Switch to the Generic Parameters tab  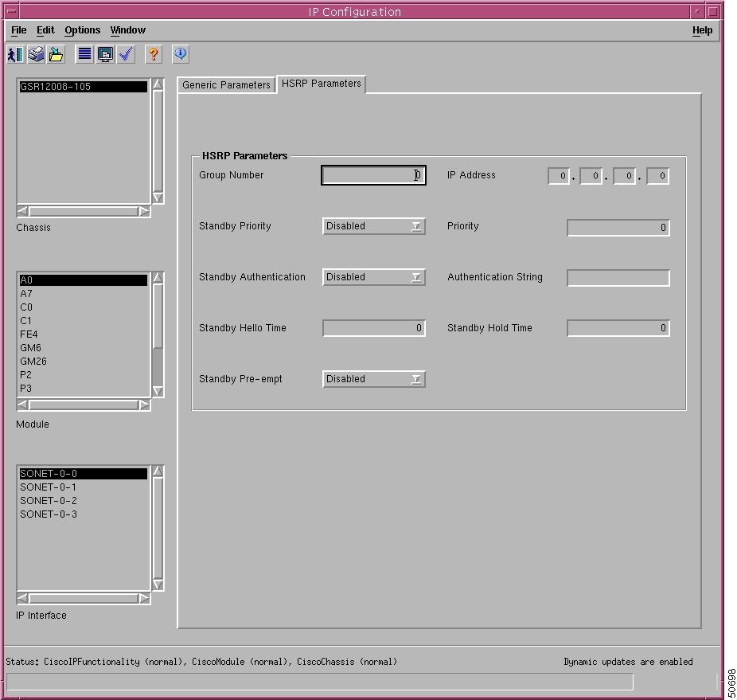click(226, 85)
